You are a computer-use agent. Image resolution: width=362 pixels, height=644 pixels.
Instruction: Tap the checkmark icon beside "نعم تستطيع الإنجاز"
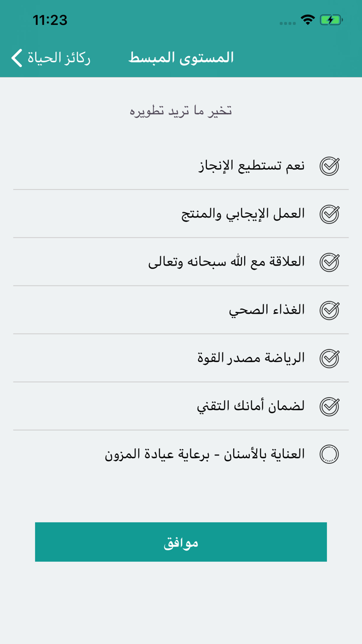329,166
